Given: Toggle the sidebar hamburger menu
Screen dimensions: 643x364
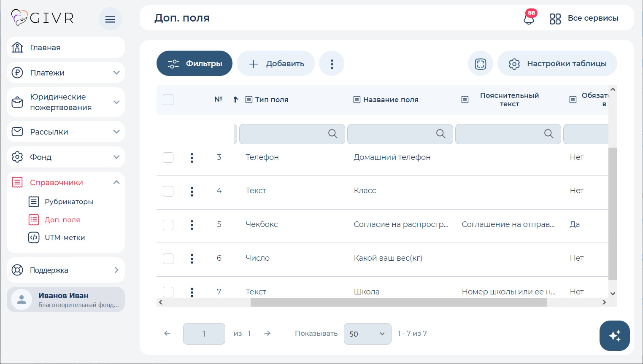Looking at the screenshot, I should click(x=110, y=19).
